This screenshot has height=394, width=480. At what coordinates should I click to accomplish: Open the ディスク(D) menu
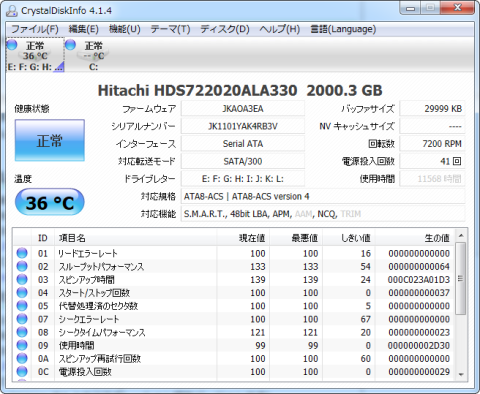225,29
